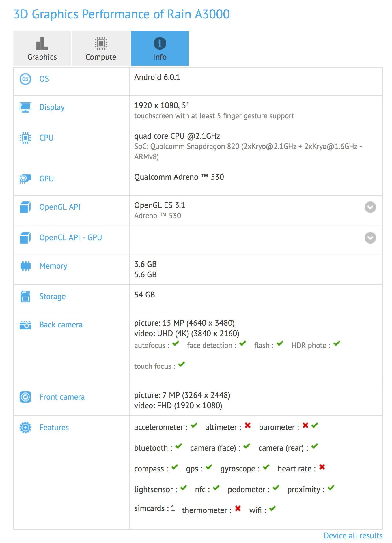Click the video: FHD (1920 x 1080) text
392x543 pixels.
(x=178, y=406)
